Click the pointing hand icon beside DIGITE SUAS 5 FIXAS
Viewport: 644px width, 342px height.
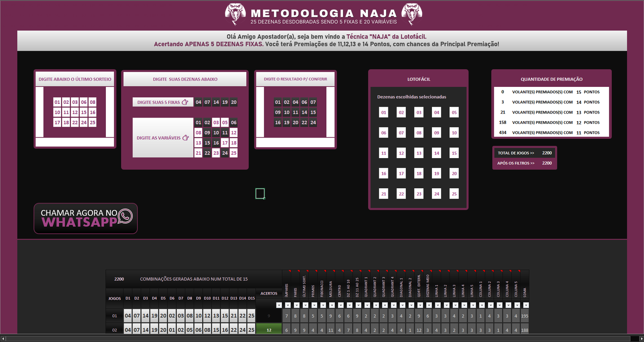tap(185, 102)
